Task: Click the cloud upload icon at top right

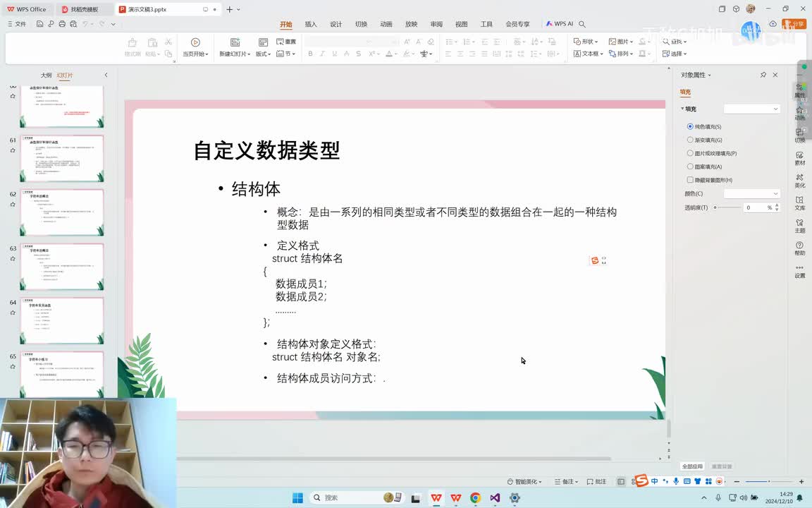Action: 773,24
